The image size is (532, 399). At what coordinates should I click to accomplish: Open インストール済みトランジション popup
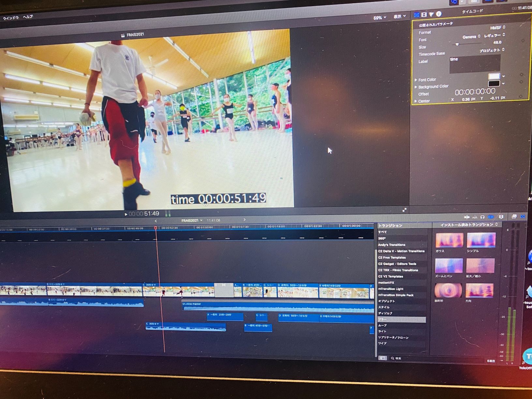point(469,225)
